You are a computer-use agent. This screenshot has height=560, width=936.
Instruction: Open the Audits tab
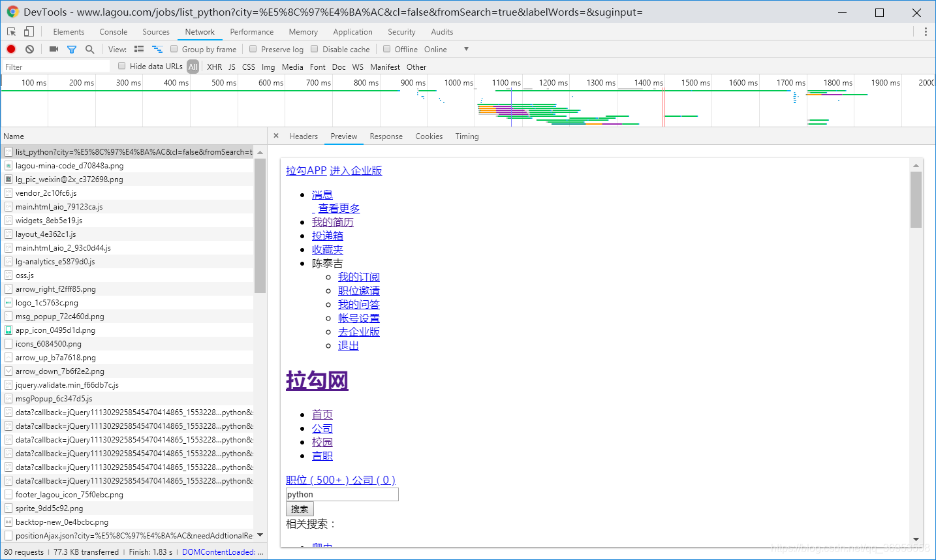click(442, 31)
